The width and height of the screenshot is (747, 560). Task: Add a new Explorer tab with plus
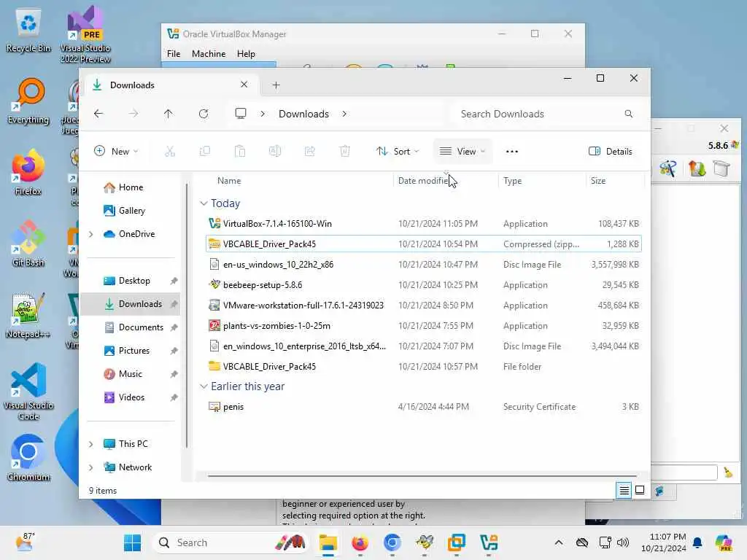[x=276, y=85]
